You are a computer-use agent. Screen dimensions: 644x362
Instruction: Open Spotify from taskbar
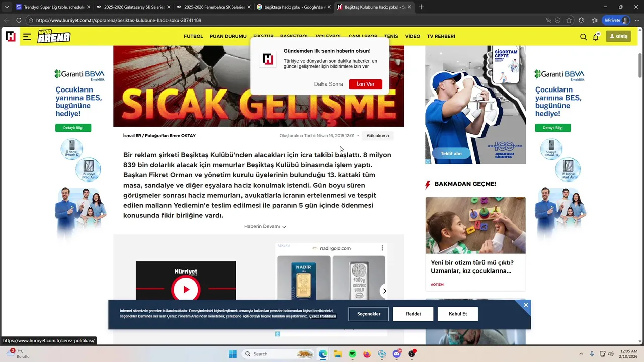[x=353, y=354]
